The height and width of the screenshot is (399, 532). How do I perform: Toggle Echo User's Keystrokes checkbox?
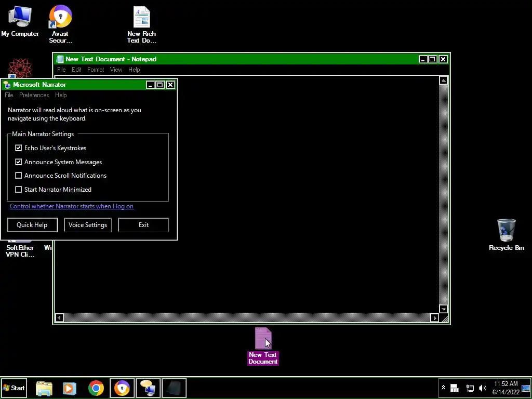point(18,148)
